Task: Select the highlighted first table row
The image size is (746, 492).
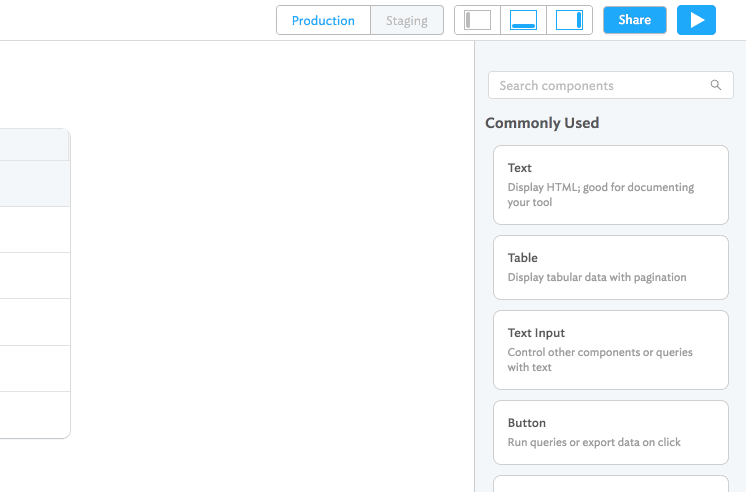Action: click(34, 184)
